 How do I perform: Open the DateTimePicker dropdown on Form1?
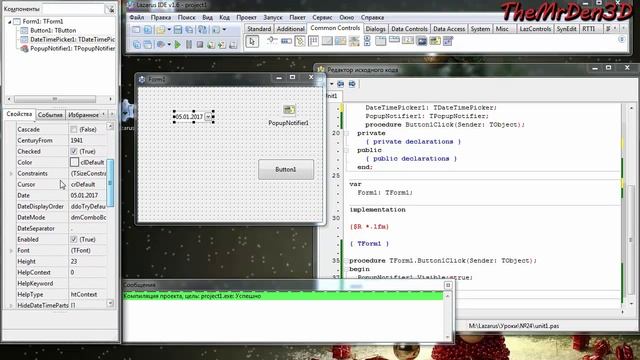(208, 117)
